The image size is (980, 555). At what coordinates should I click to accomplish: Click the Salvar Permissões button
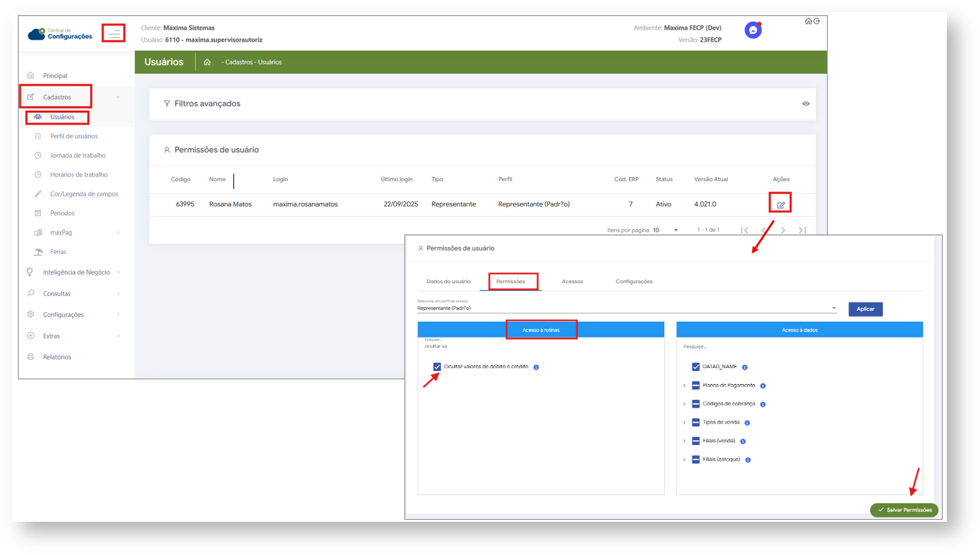coord(904,510)
